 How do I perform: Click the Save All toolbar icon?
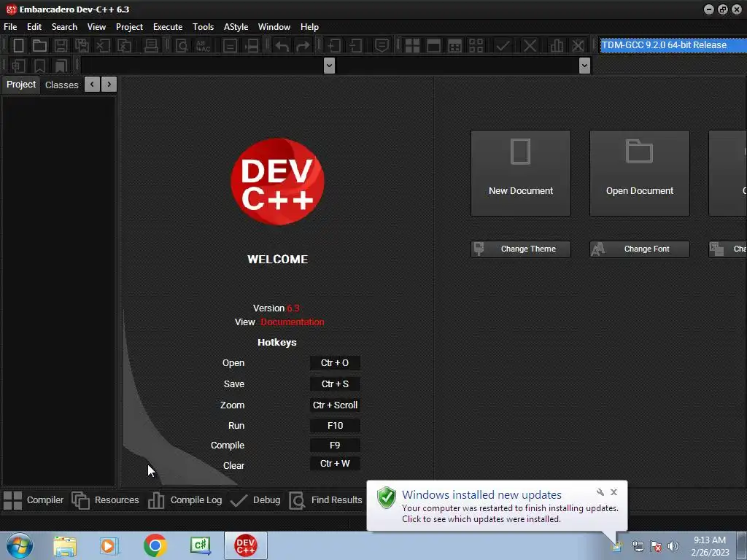coord(82,46)
